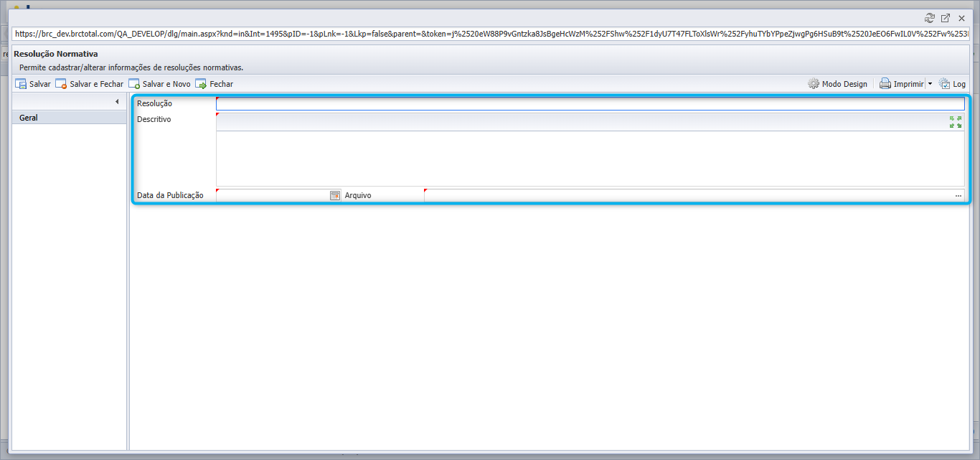Open the calendar date picker icon

(x=335, y=195)
